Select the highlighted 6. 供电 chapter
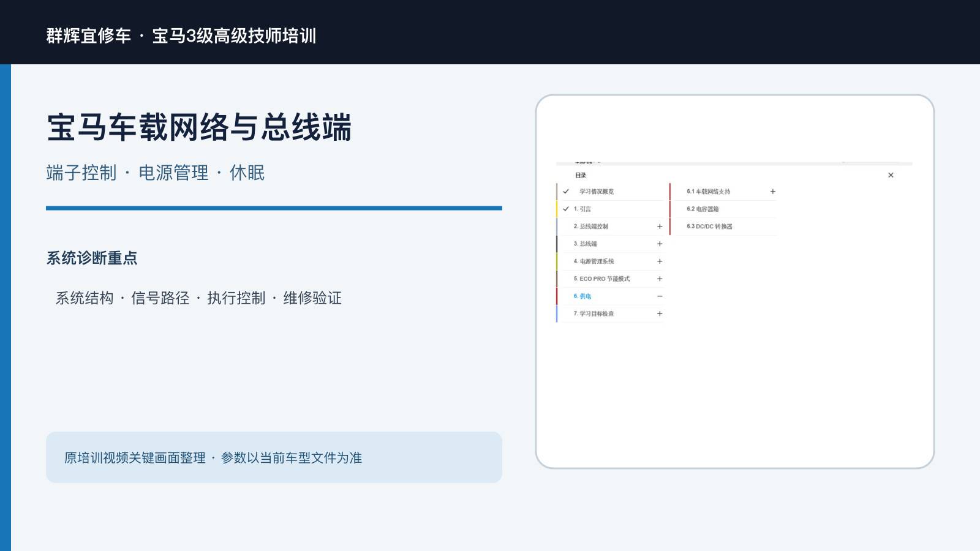Viewport: 980px width, 551px height. [x=582, y=296]
